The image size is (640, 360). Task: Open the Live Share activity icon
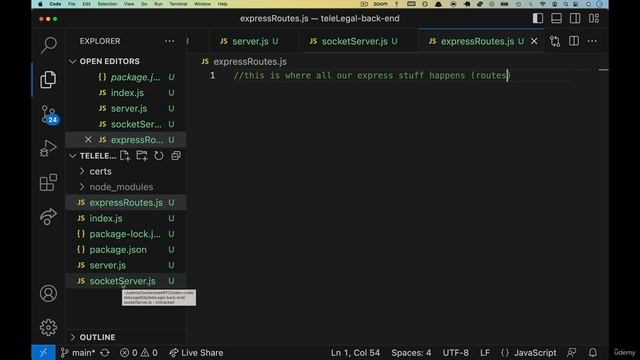click(48, 216)
